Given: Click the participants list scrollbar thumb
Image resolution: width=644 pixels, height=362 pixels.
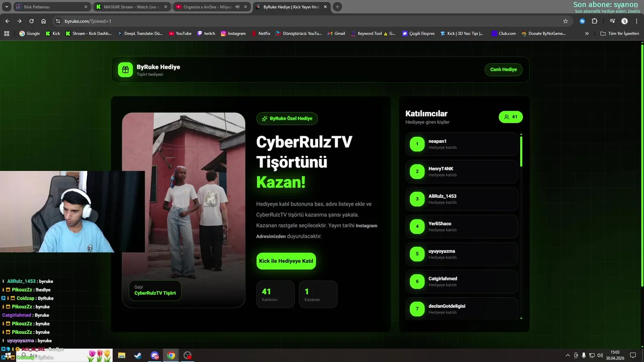Looking at the screenshot, I should pyautogui.click(x=521, y=151).
